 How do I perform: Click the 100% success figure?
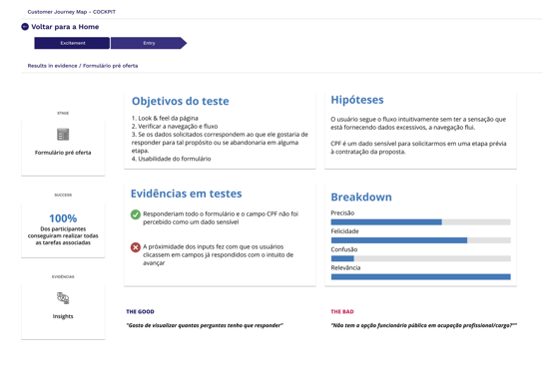(63, 218)
